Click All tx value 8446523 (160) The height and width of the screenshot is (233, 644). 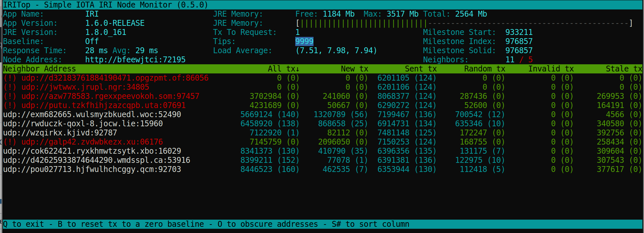(270, 169)
